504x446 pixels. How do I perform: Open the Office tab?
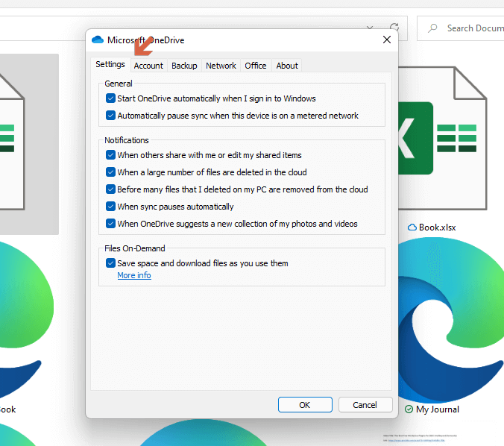(256, 66)
